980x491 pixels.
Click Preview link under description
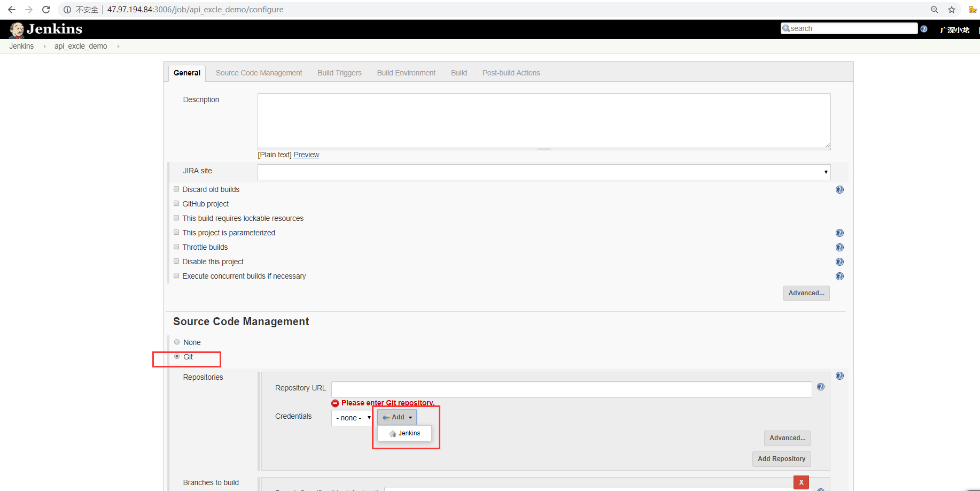pyautogui.click(x=306, y=155)
